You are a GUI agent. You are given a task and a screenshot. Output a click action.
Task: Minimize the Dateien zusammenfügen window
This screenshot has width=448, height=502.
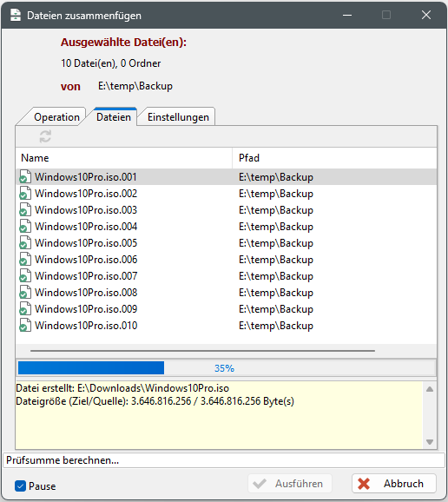[x=347, y=15]
